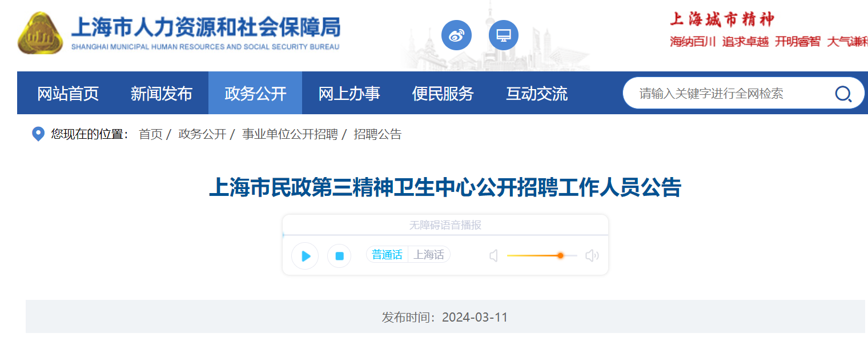Open the 网站首页 menu

68,93
